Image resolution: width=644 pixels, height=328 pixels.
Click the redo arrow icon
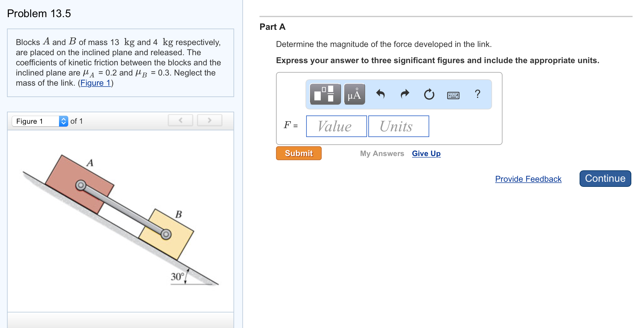click(405, 94)
